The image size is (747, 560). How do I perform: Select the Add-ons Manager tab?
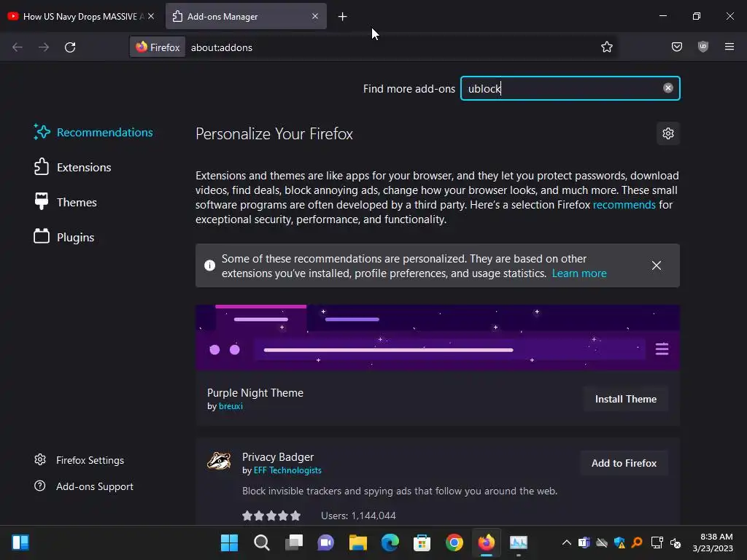pos(246,16)
